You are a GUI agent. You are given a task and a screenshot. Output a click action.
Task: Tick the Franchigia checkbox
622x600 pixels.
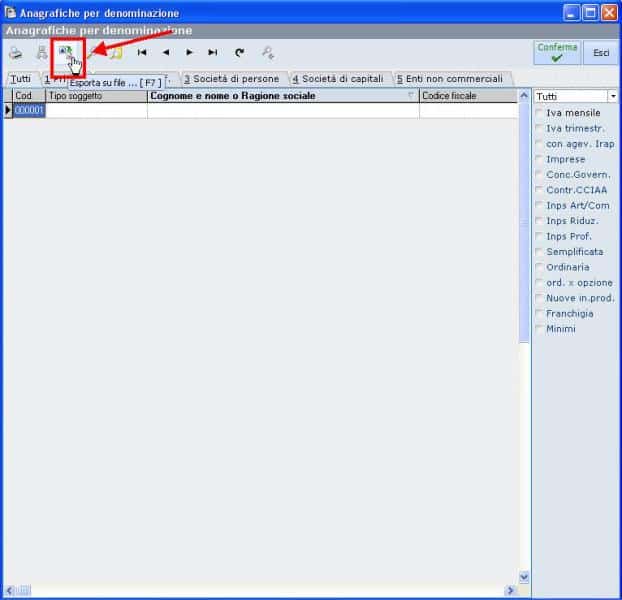click(x=540, y=314)
